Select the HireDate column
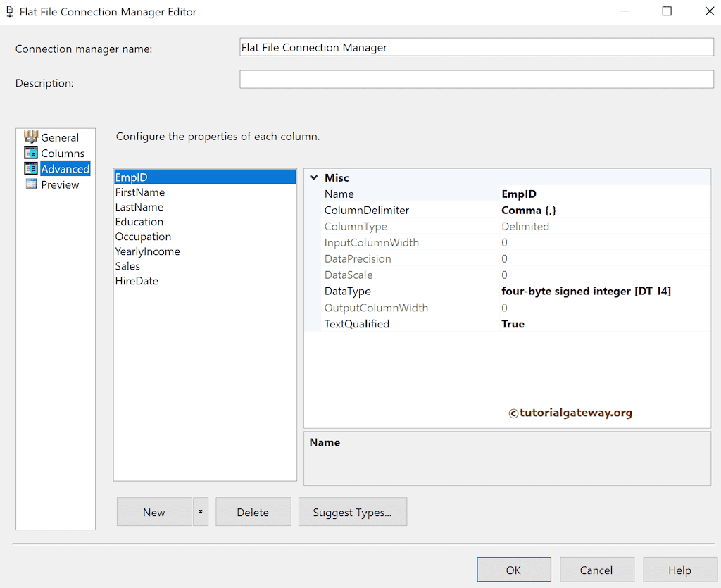Viewport: 721px width, 588px height. [137, 280]
